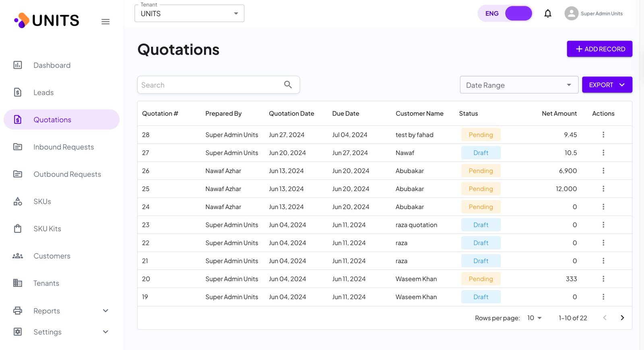
Task: Open actions menu for quotation 20
Action: [603, 279]
